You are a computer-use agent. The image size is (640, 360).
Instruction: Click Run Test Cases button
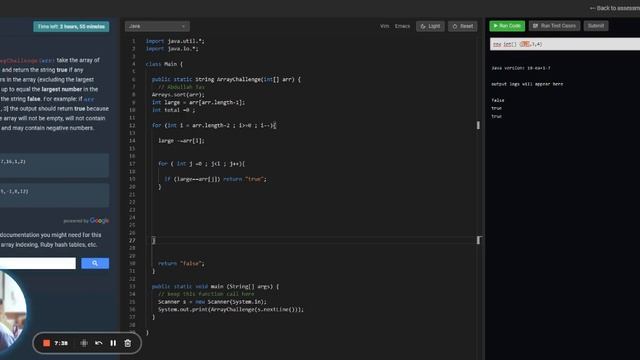click(x=554, y=26)
